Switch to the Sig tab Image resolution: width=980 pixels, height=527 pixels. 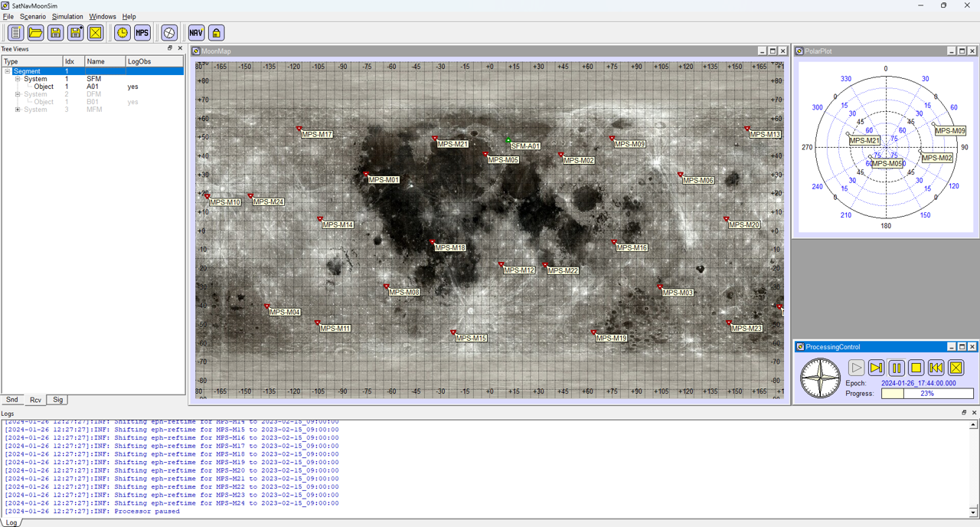point(58,400)
